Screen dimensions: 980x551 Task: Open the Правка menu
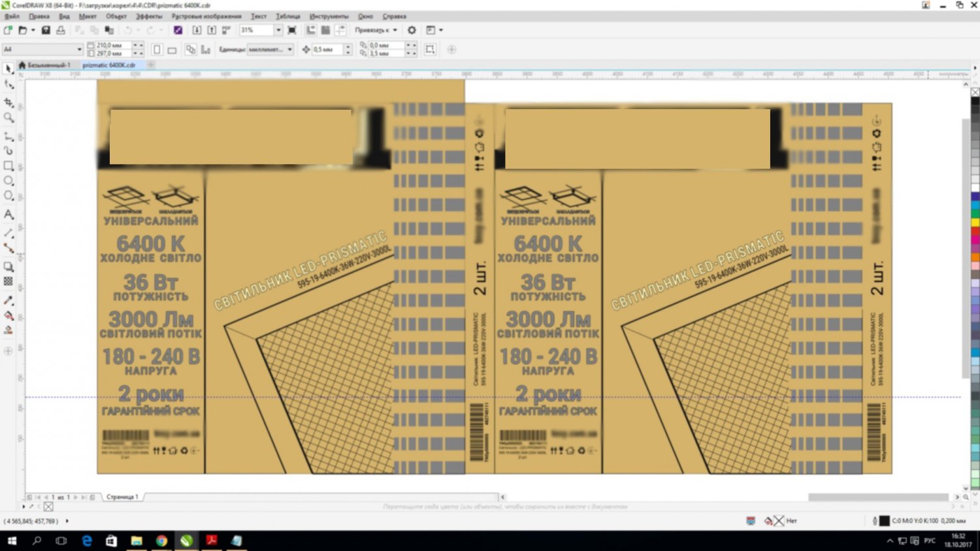[x=39, y=16]
